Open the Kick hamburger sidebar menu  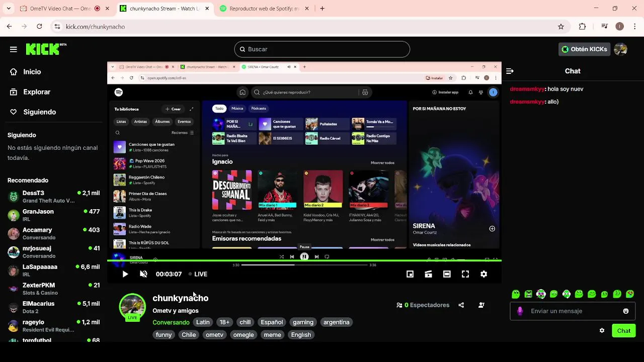point(14,49)
